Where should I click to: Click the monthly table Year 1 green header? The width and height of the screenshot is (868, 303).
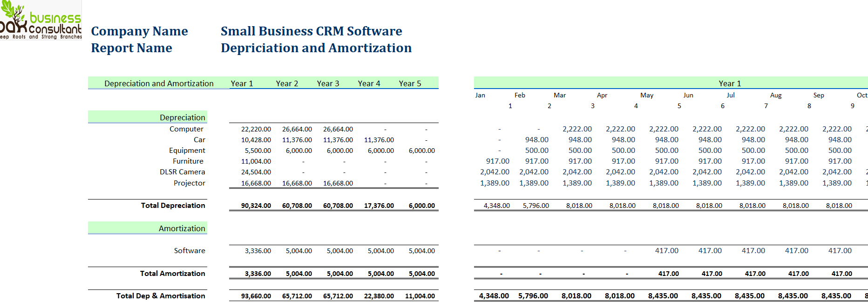coord(730,83)
